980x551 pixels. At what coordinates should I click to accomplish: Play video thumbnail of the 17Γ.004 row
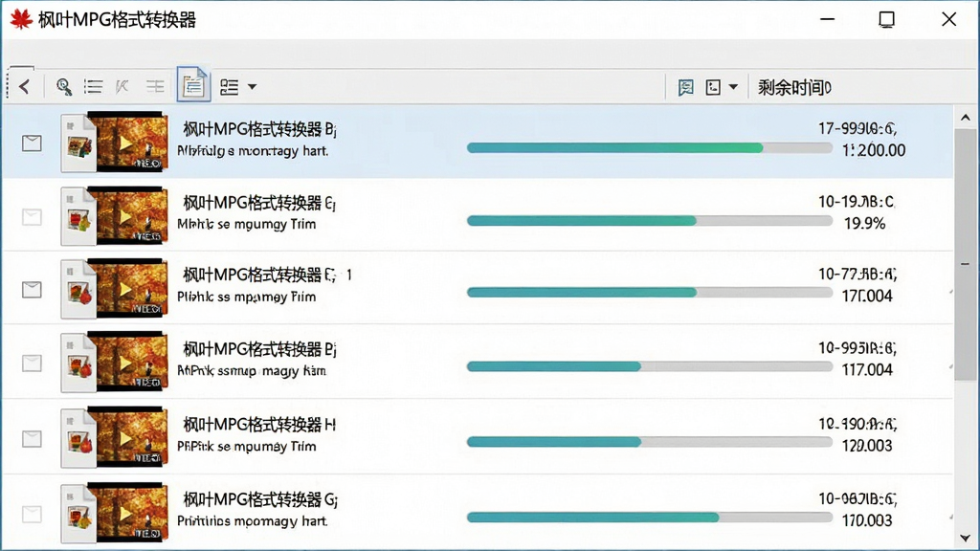click(127, 289)
